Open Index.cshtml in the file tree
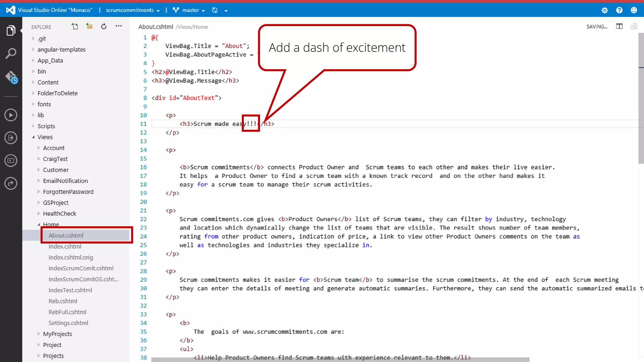The width and height of the screenshot is (644, 362). point(65,246)
